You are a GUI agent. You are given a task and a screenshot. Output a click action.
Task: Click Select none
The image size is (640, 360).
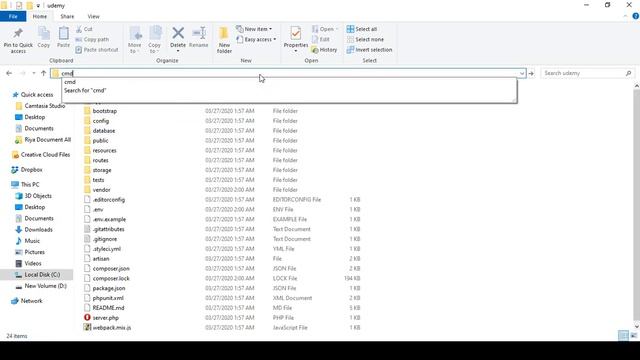365,40
